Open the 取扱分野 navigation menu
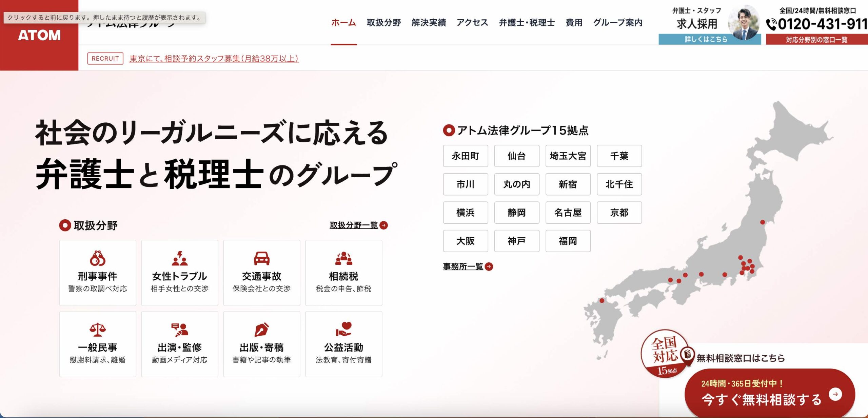The height and width of the screenshot is (418, 868). click(x=383, y=23)
